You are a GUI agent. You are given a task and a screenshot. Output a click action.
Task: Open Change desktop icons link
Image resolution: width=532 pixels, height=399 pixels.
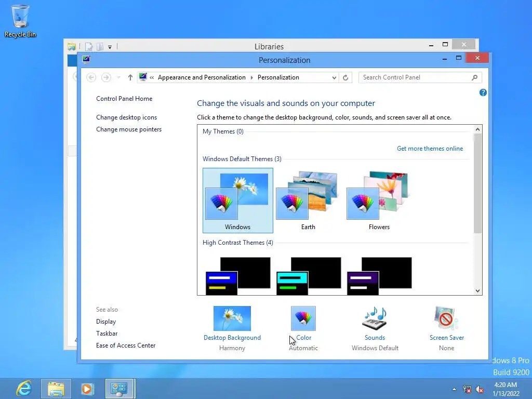pyautogui.click(x=127, y=117)
